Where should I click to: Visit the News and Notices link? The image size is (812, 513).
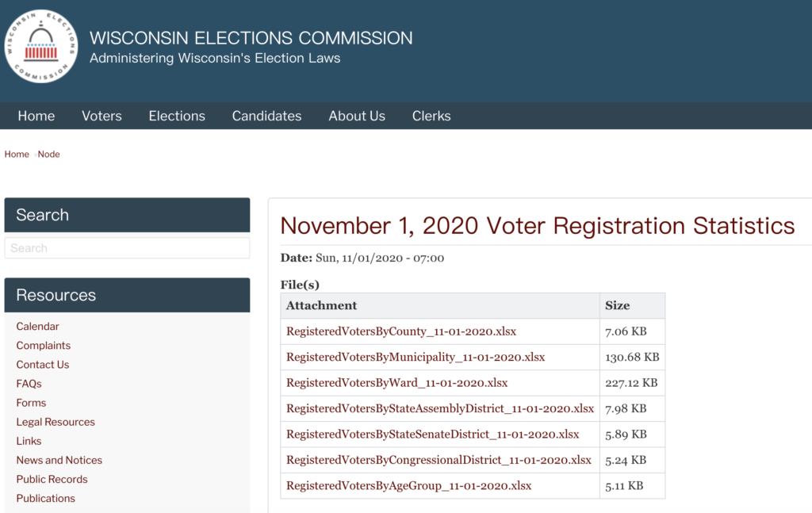59,460
